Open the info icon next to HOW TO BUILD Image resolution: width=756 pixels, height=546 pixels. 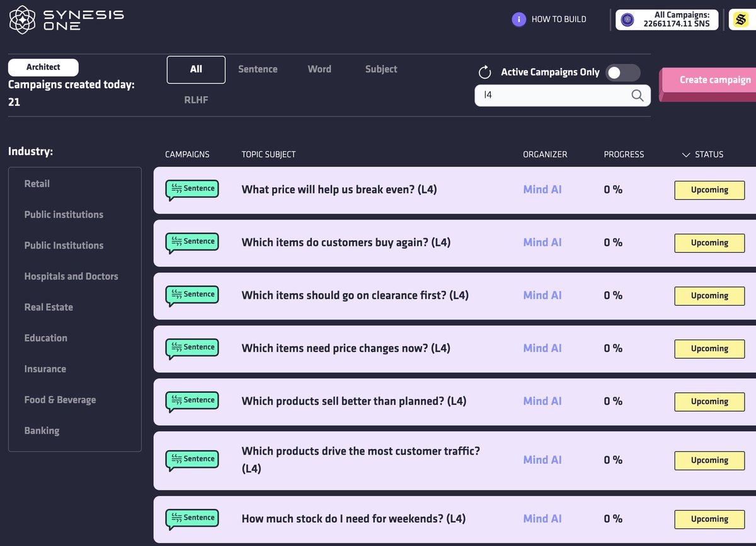(x=518, y=20)
